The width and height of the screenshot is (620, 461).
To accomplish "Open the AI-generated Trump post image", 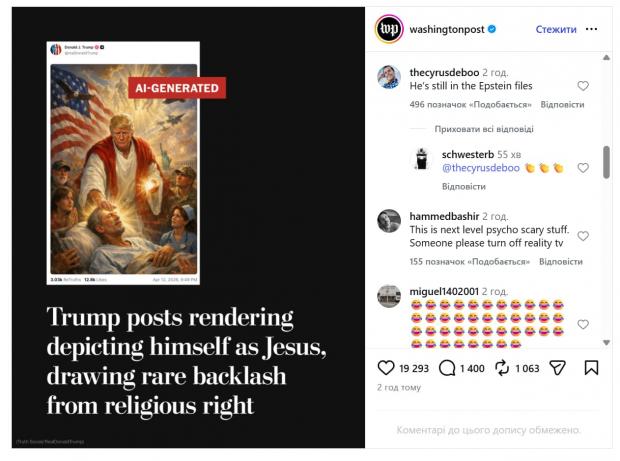I will point(125,163).
